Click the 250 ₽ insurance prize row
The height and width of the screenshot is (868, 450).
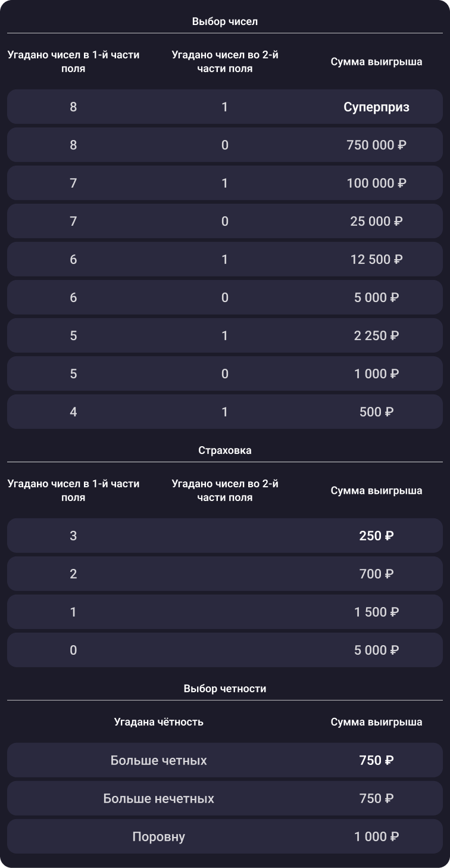pyautogui.click(x=225, y=536)
